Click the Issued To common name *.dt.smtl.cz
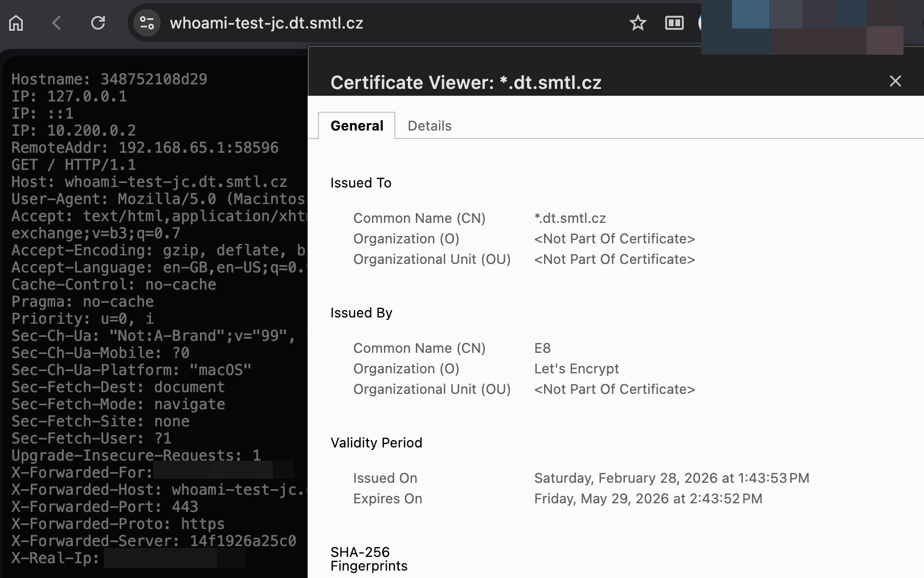924x578 pixels. tap(570, 218)
